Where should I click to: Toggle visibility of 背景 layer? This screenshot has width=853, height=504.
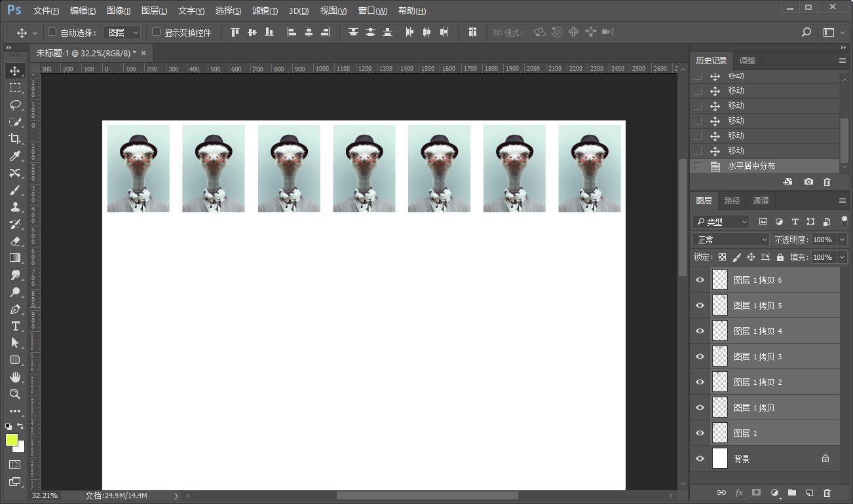click(700, 459)
